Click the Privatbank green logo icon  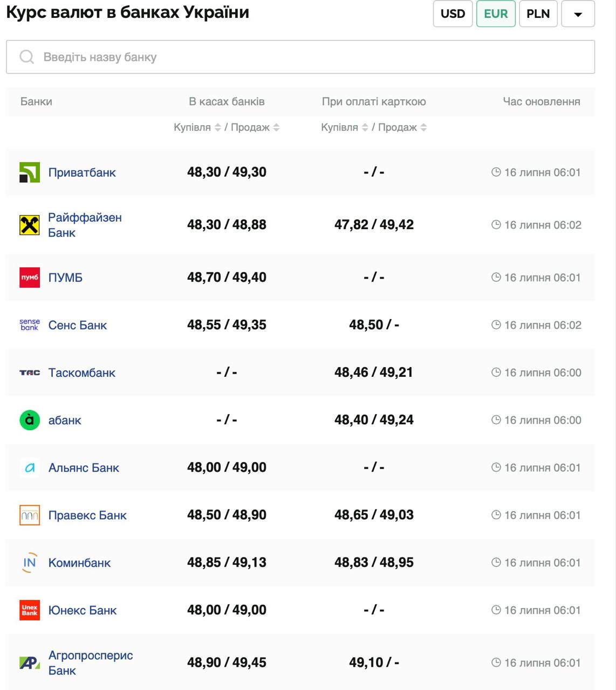[30, 172]
